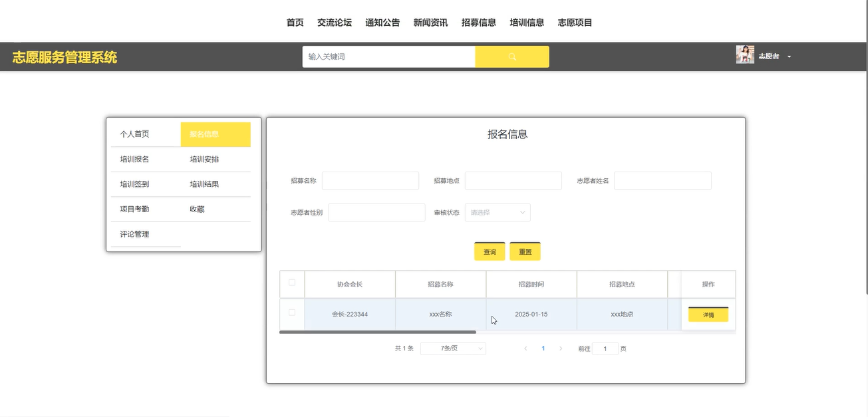Click the yellow search magnifier button
Screen dimensions: 868x417
pyautogui.click(x=511, y=57)
